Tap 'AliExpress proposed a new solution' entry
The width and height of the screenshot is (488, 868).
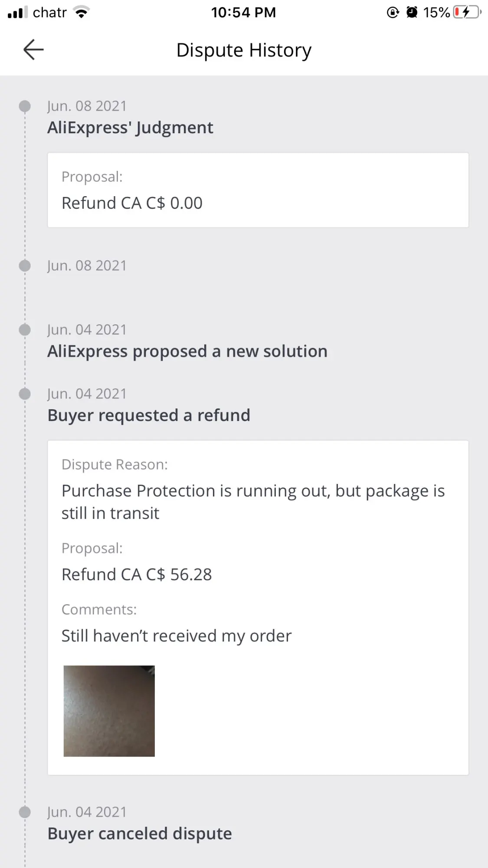click(x=187, y=351)
